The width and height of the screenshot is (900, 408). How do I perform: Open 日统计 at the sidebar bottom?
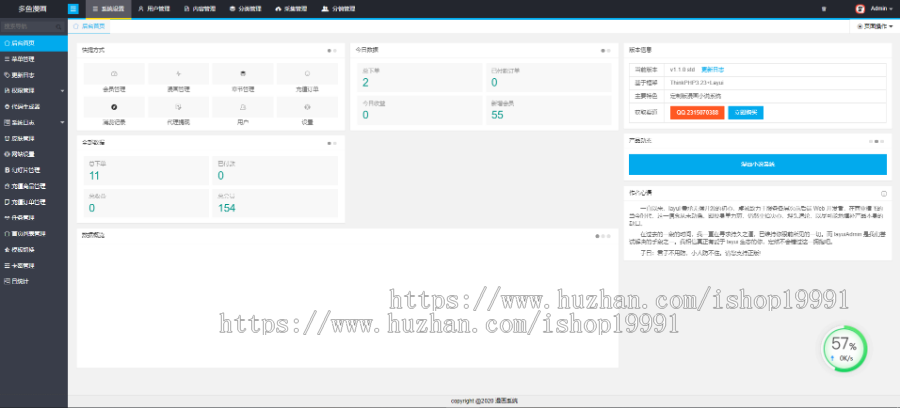[x=34, y=281]
